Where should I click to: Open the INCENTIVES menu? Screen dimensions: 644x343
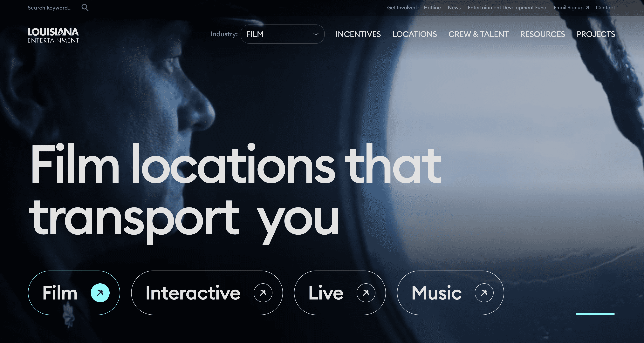pyautogui.click(x=358, y=34)
